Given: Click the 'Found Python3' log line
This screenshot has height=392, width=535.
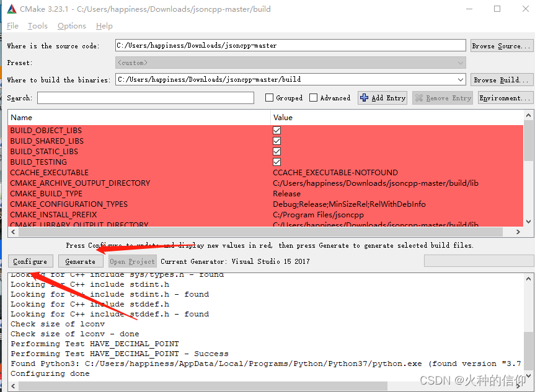Looking at the screenshot, I should (266, 364).
